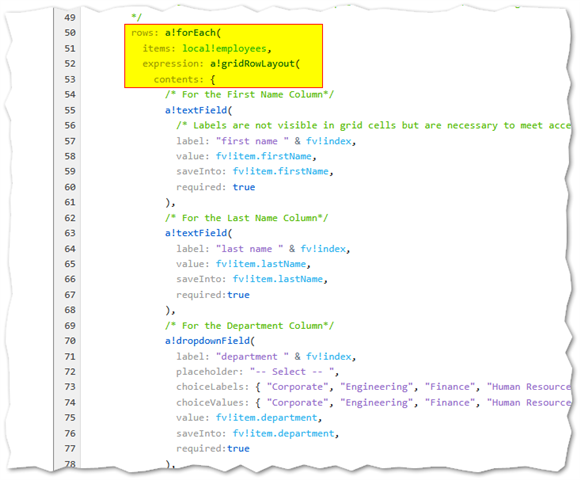This screenshot has width=580, height=480.
Task: Click the Department Column comment
Action: pos(249,325)
